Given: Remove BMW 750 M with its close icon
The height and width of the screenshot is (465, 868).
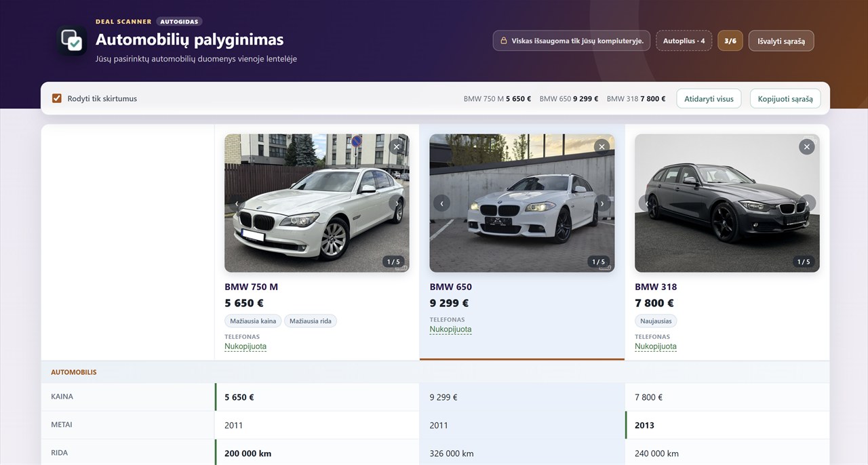Looking at the screenshot, I should coord(397,146).
